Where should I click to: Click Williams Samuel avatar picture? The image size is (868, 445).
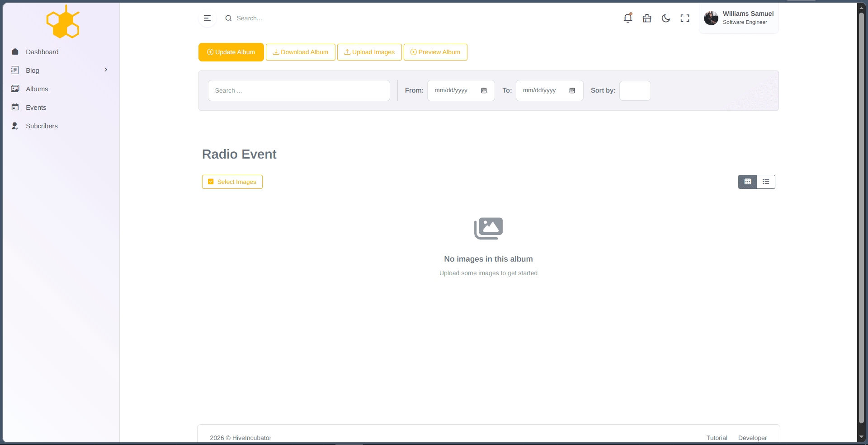tap(711, 18)
